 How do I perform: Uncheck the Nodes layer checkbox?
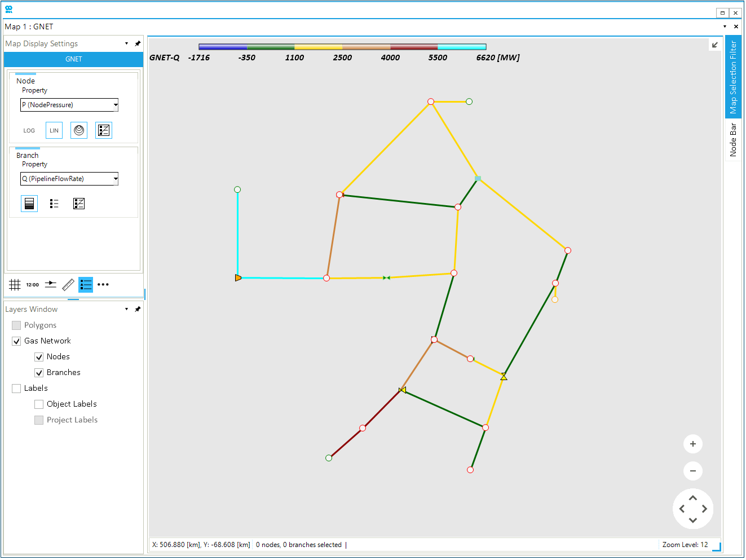(39, 357)
